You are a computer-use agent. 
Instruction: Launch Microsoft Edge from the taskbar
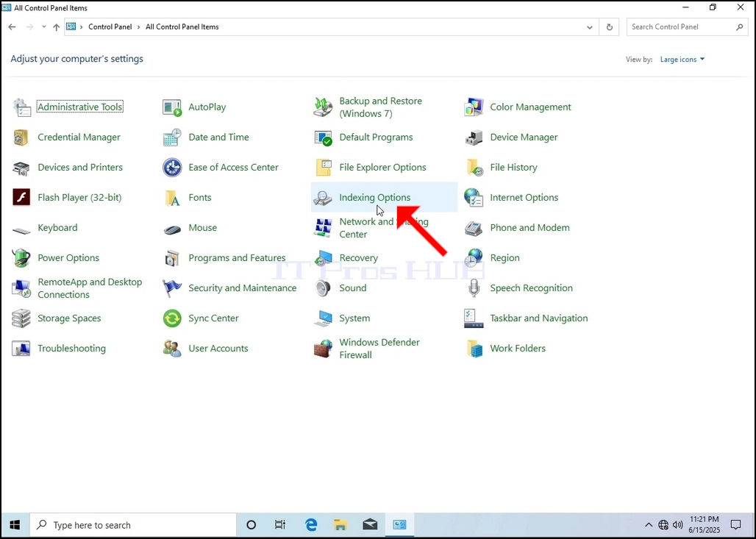[x=311, y=524]
